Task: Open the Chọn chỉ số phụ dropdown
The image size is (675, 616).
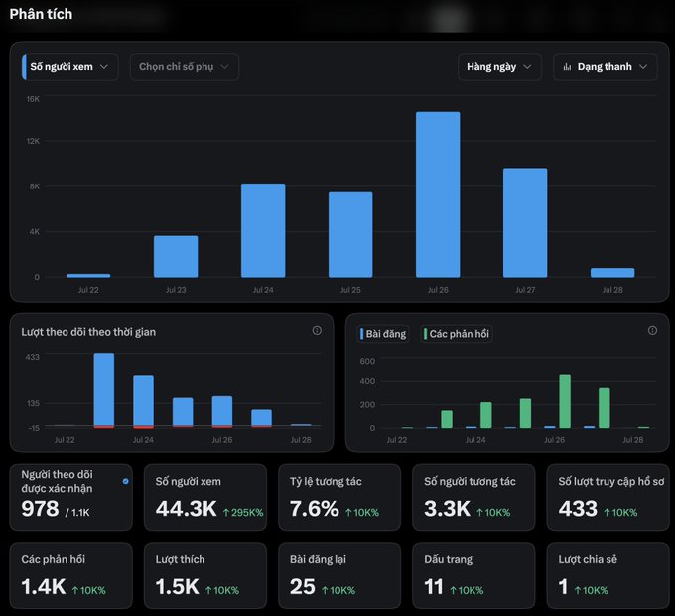Action: (185, 67)
